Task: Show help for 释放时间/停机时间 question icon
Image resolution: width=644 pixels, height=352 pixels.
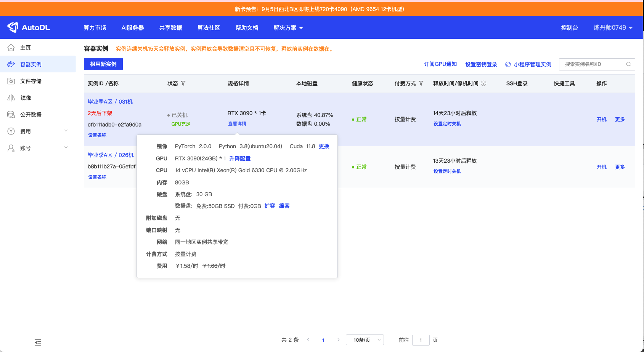Action: coord(483,83)
